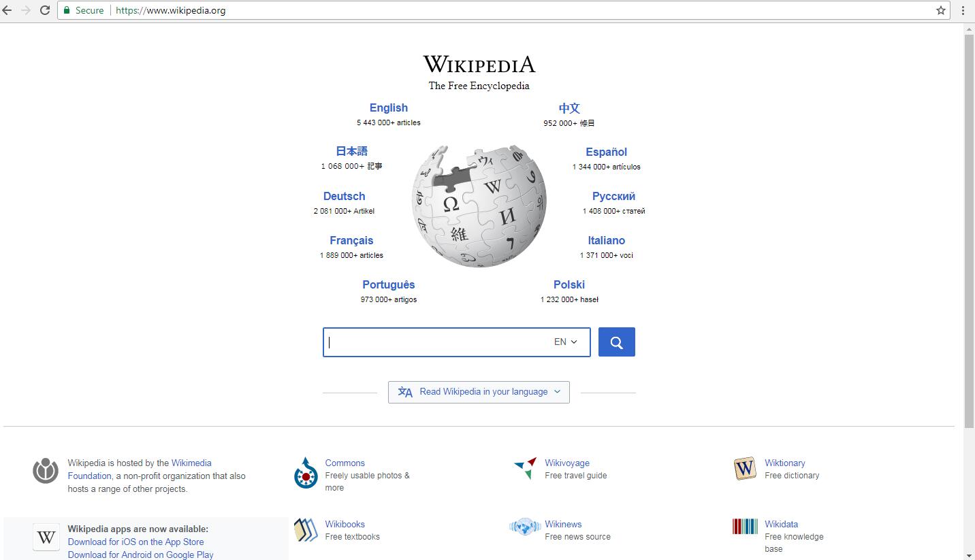Click the Wiktionary logo icon
Viewport: 975px width, 560px height.
pyautogui.click(x=745, y=468)
